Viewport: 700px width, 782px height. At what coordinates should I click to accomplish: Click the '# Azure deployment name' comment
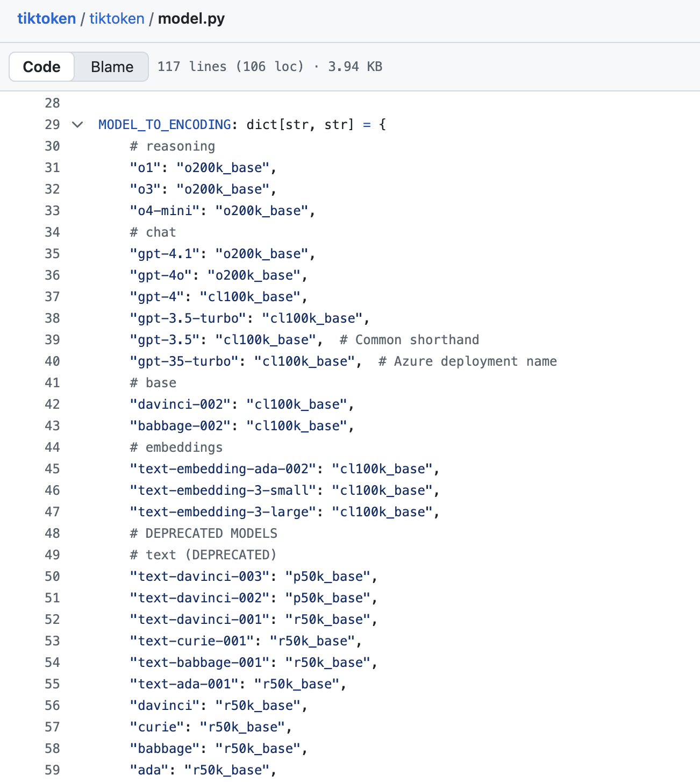point(468,361)
